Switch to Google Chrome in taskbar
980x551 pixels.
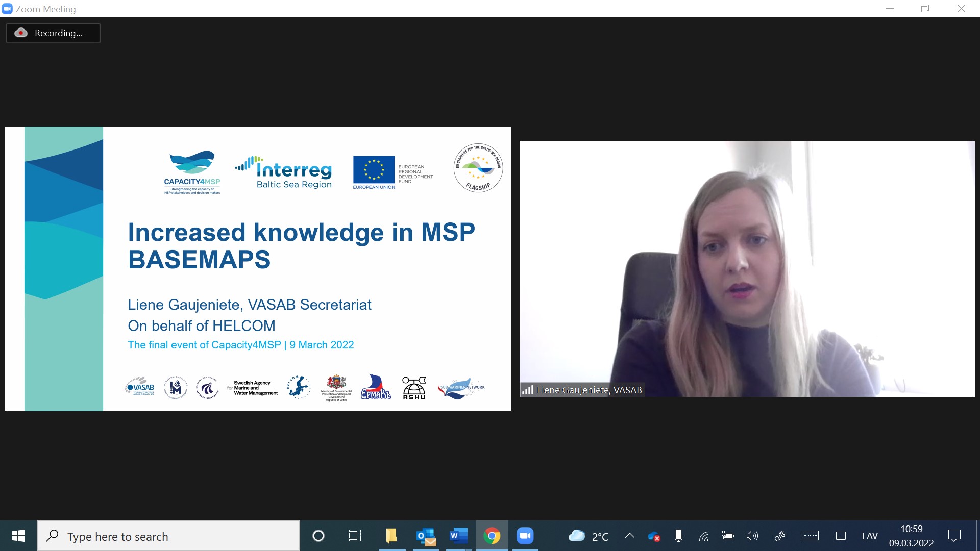[x=492, y=536]
